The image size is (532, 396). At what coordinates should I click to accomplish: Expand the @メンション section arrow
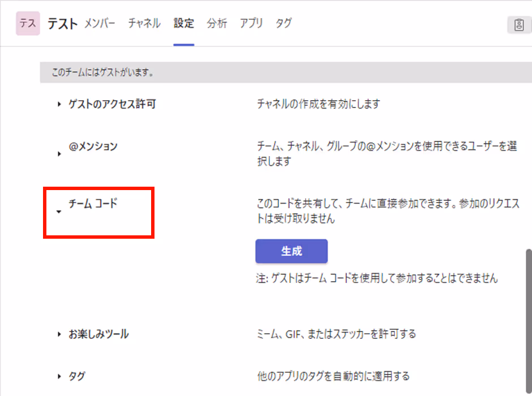[x=59, y=153]
